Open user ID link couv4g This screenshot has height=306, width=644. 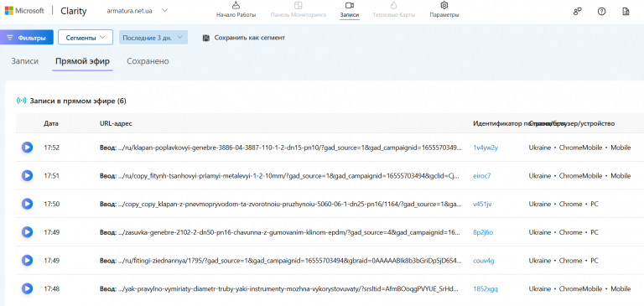[483, 261]
